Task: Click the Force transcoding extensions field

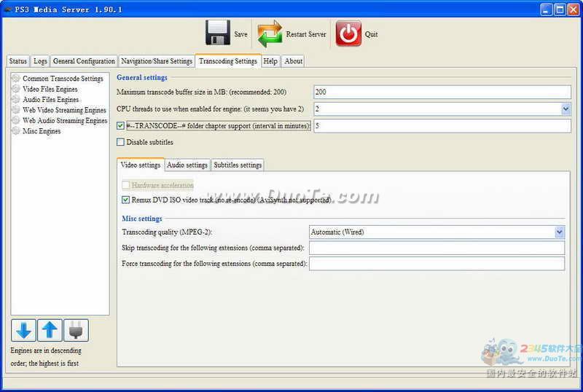Action: click(x=437, y=263)
